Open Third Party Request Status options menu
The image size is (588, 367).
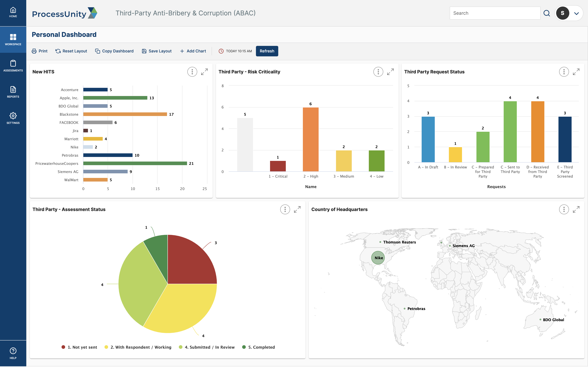pos(564,72)
